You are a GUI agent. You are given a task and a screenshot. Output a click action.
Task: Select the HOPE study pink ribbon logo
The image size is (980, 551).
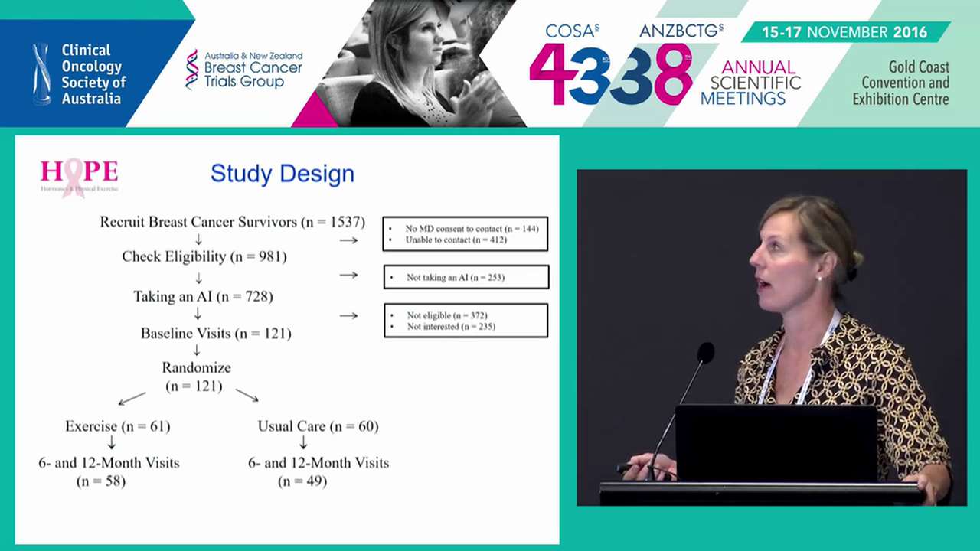pos(78,176)
